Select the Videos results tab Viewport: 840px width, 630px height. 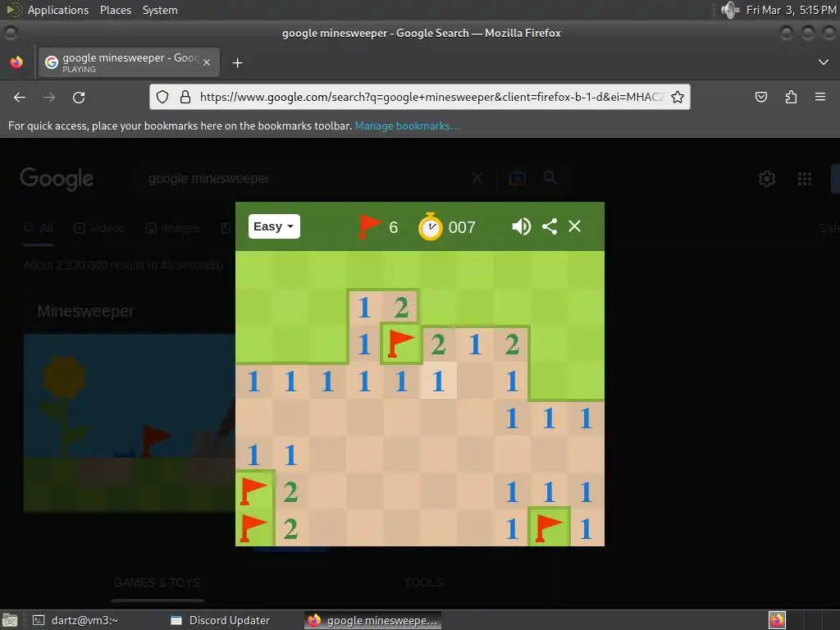pos(99,228)
